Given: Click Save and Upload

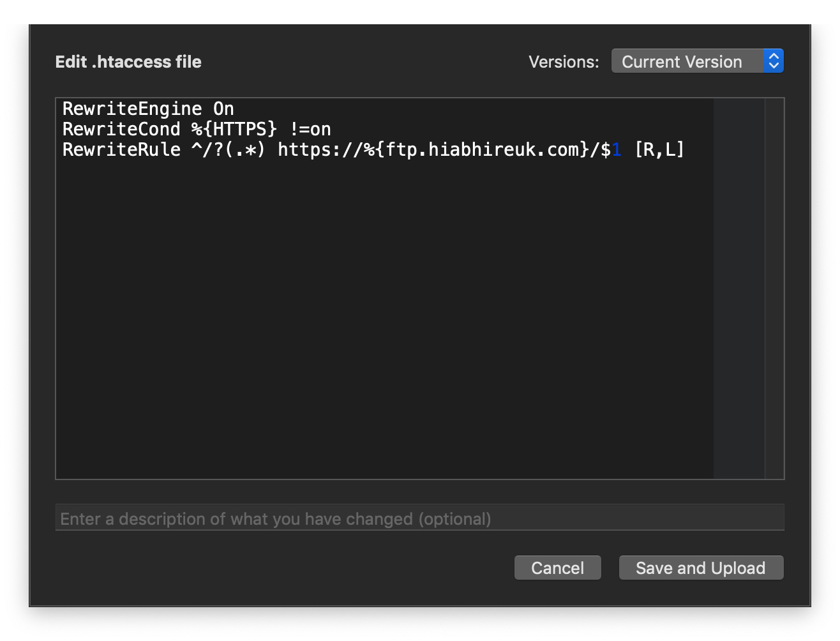Looking at the screenshot, I should (701, 568).
